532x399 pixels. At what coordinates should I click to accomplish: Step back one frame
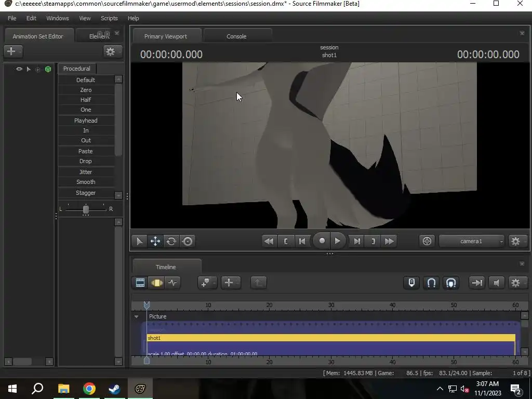(x=302, y=241)
